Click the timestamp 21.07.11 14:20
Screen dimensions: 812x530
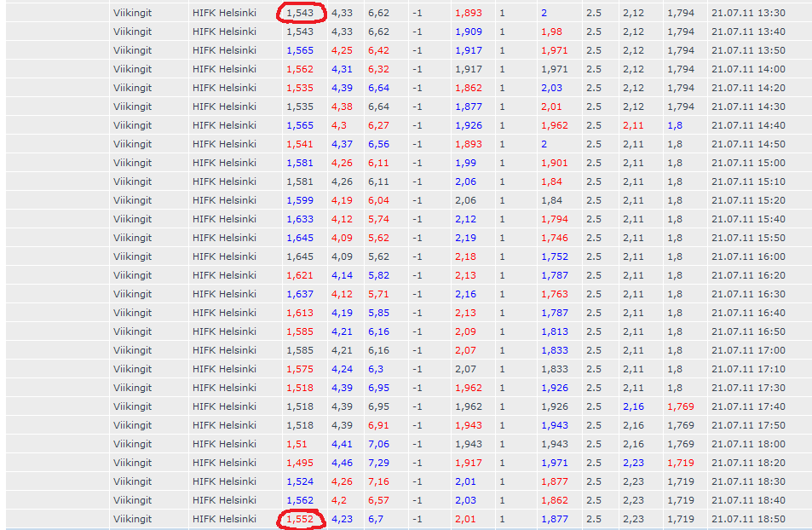pos(748,88)
